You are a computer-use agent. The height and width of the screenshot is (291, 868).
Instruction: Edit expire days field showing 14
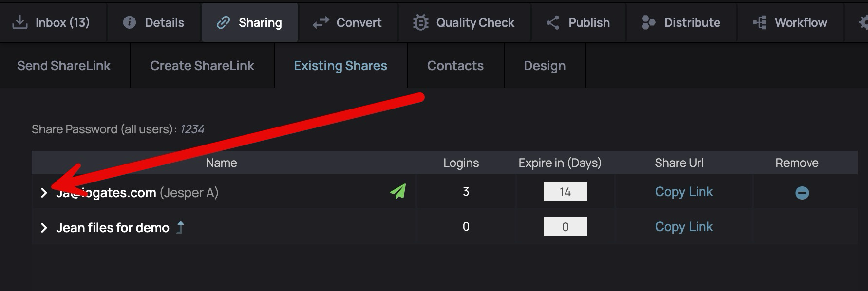565,192
